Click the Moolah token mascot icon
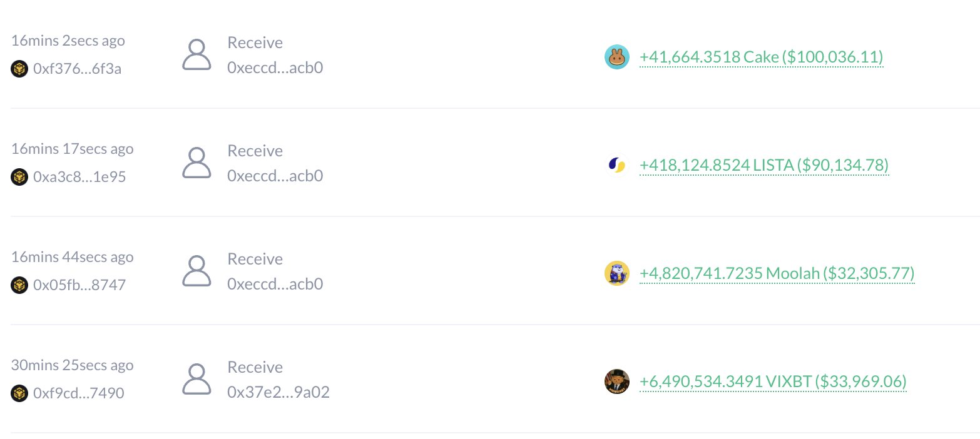980x439 pixels. pyautogui.click(x=616, y=274)
